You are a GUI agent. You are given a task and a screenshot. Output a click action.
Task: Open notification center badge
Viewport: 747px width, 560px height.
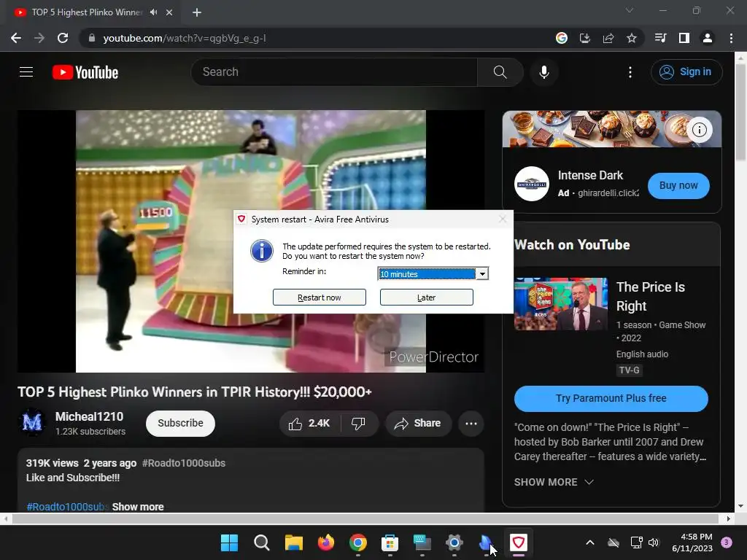tap(727, 542)
